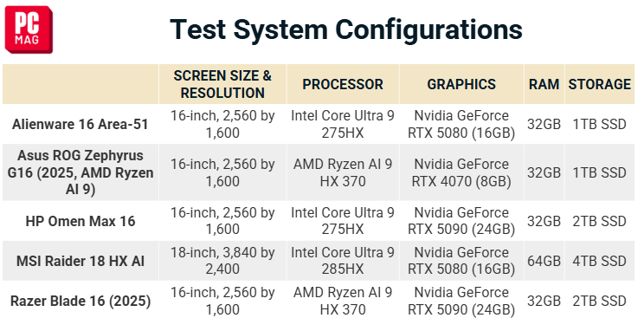Click the PC Mag logo icon

29,29
